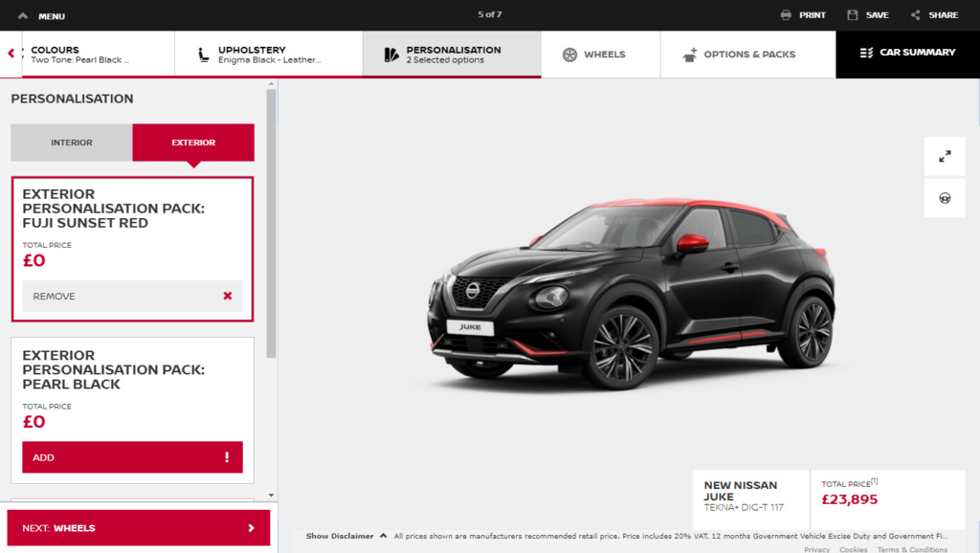This screenshot has height=553, width=980.
Task: Remove the Fuji Sunset Red pack
Action: tap(132, 297)
